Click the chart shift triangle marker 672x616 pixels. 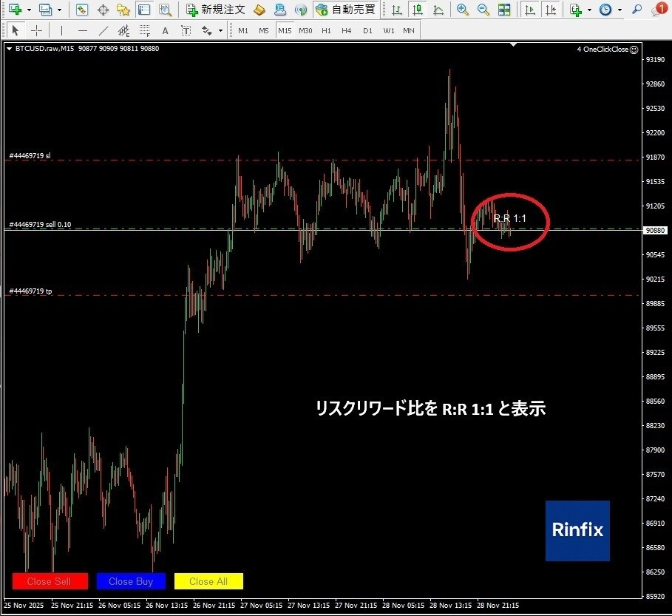(514, 44)
